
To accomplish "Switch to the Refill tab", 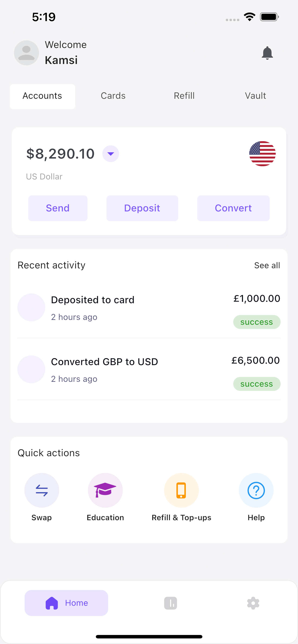I will pos(184,96).
